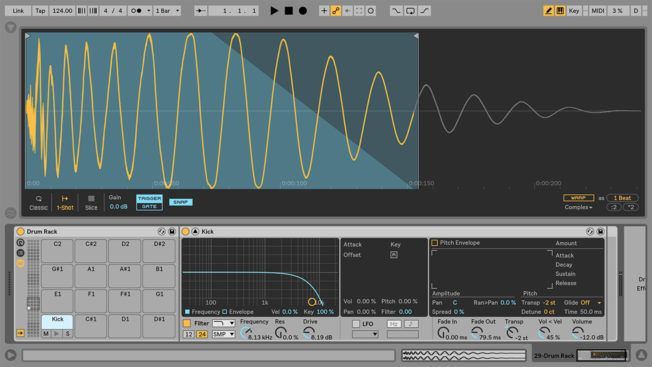Image resolution: width=652 pixels, height=367 pixels.
Task: Click Re-enable Automation button
Action: coord(347,11)
